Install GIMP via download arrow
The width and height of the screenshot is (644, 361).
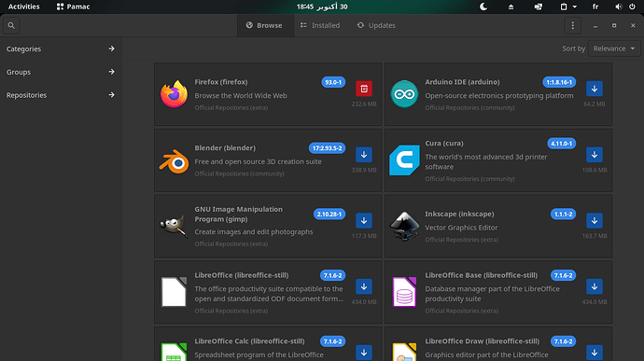364,220
